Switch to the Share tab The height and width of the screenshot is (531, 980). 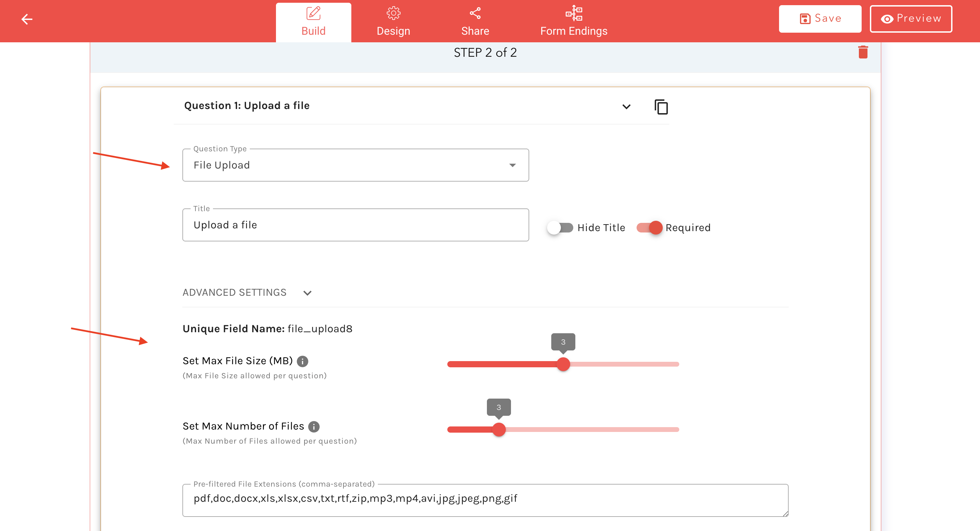click(x=475, y=22)
